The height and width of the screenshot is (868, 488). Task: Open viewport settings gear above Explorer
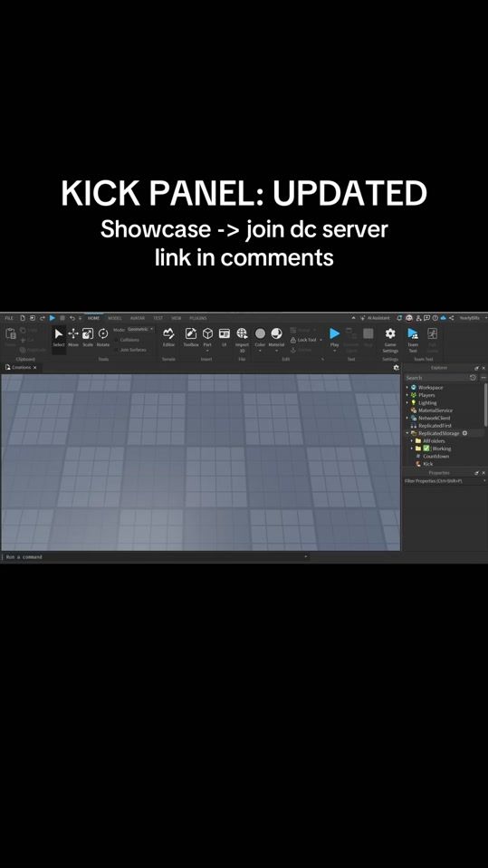coord(397,367)
